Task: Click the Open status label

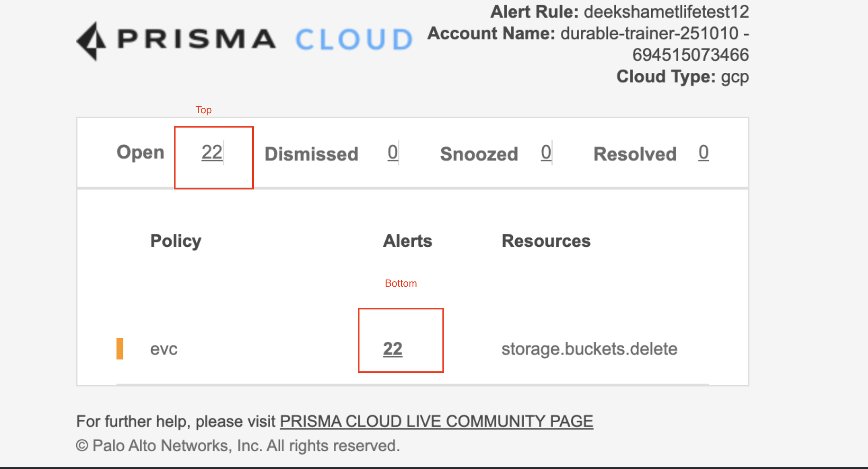Action: coord(140,152)
